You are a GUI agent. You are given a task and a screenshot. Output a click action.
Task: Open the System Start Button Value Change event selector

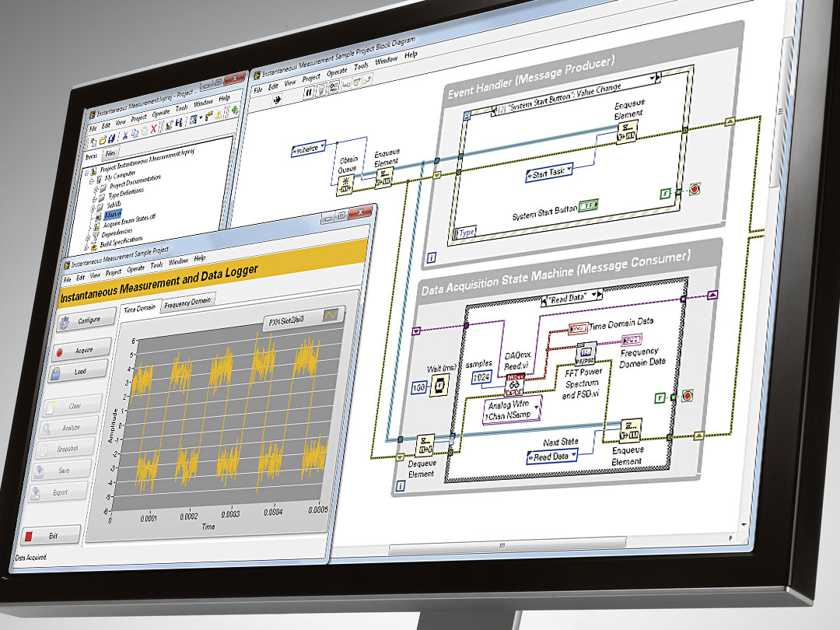tap(574, 94)
